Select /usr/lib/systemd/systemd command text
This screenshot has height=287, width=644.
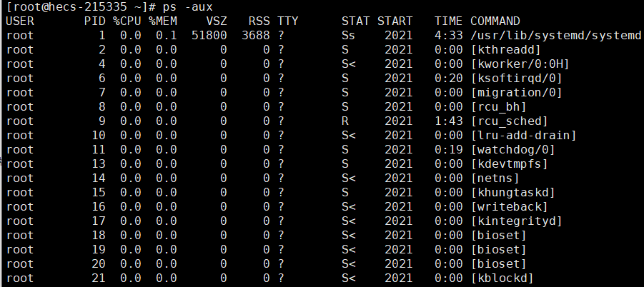tap(555, 36)
